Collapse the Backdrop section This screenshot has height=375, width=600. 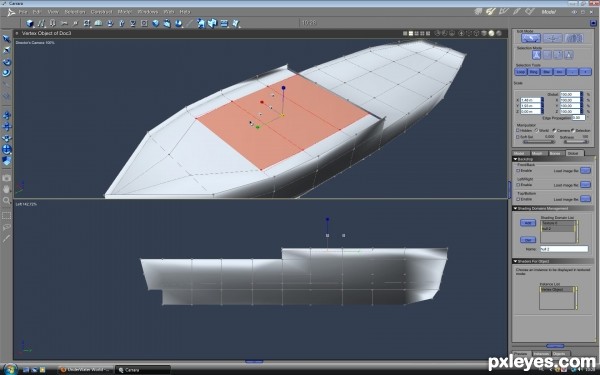pos(515,159)
